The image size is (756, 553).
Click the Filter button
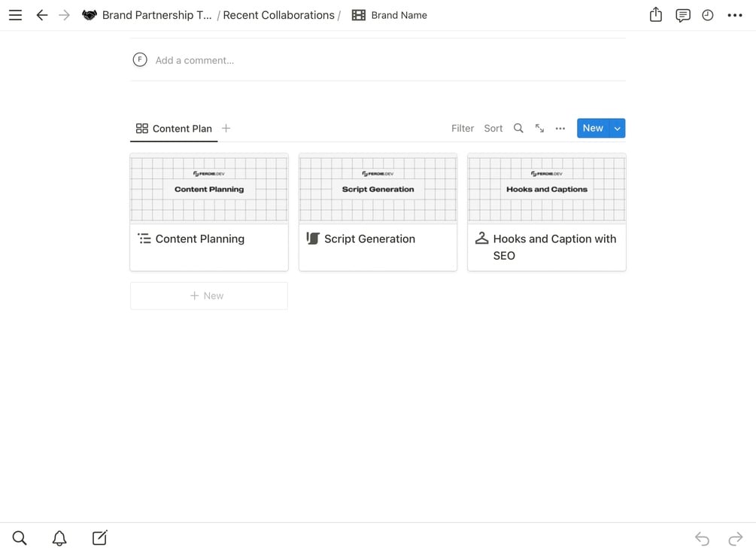pyautogui.click(x=463, y=129)
